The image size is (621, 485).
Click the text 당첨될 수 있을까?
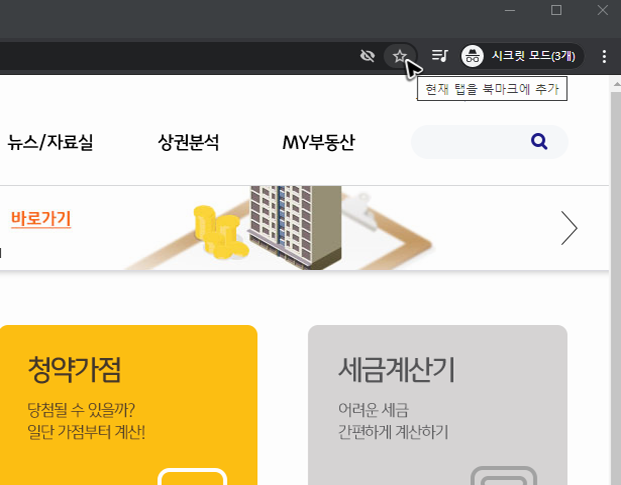(x=81, y=410)
